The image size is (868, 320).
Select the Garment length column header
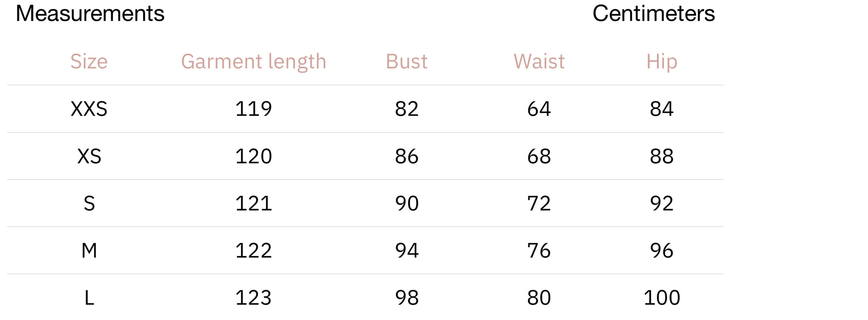click(253, 62)
